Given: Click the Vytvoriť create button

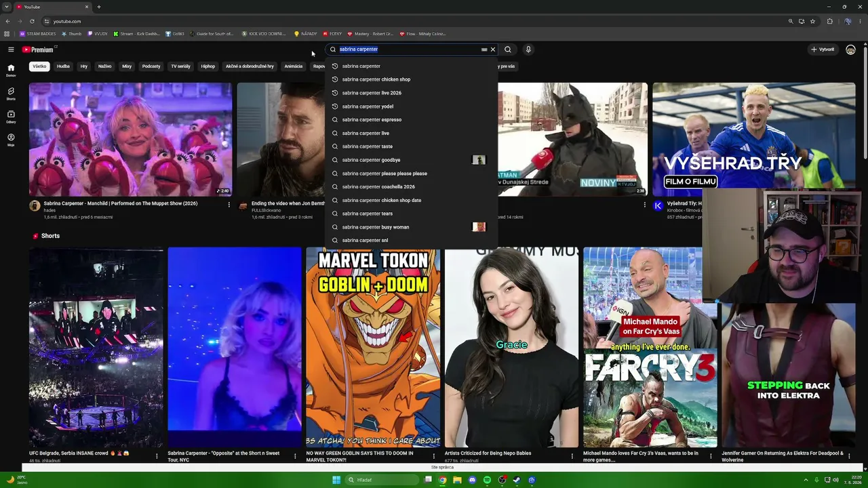Looking at the screenshot, I should pos(823,49).
